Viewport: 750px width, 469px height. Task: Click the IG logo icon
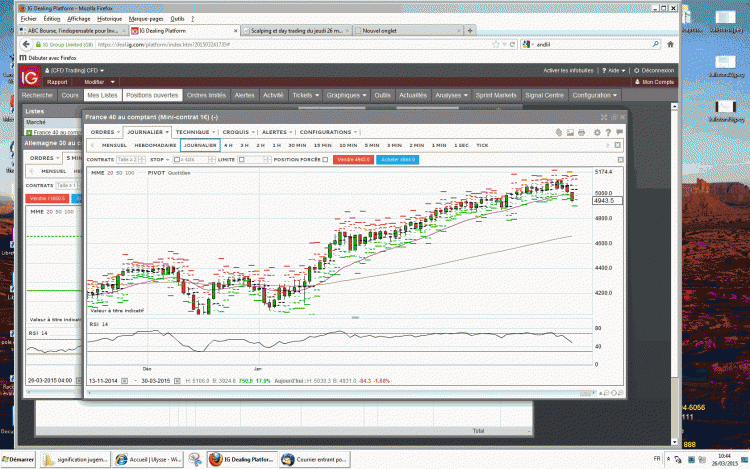(30, 76)
